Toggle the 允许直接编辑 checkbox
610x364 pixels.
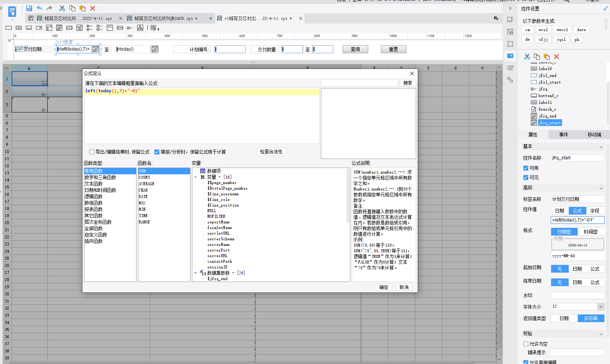tap(526, 362)
